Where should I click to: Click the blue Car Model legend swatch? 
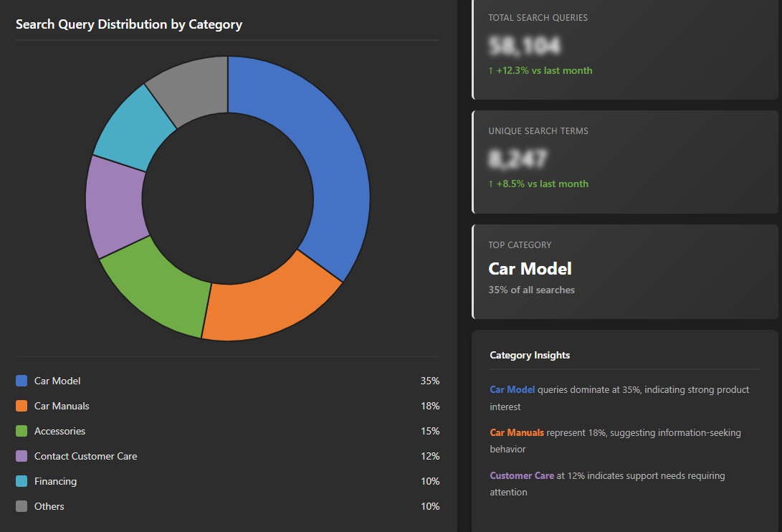click(x=22, y=381)
